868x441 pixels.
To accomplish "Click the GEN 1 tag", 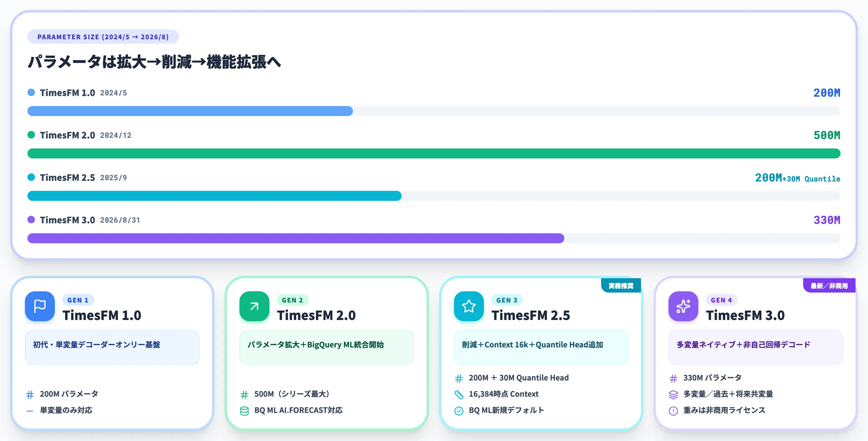I will click(78, 300).
